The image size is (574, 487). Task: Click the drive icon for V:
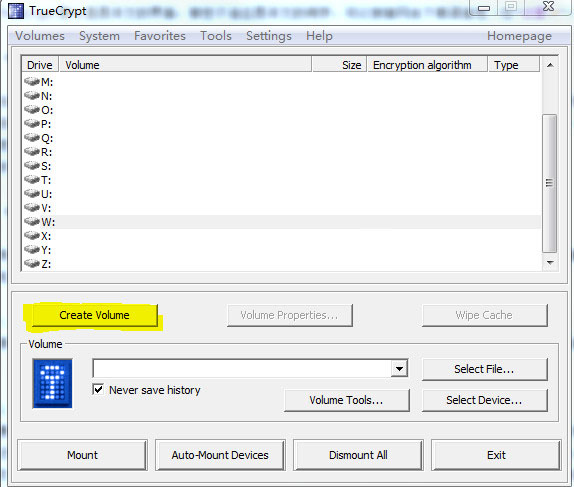pos(32,207)
